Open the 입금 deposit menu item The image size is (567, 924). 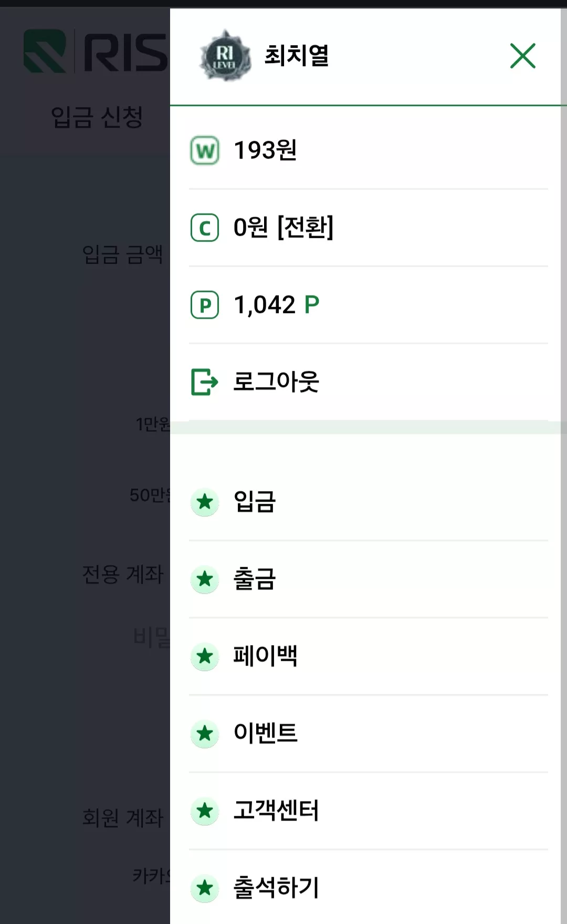(x=369, y=502)
